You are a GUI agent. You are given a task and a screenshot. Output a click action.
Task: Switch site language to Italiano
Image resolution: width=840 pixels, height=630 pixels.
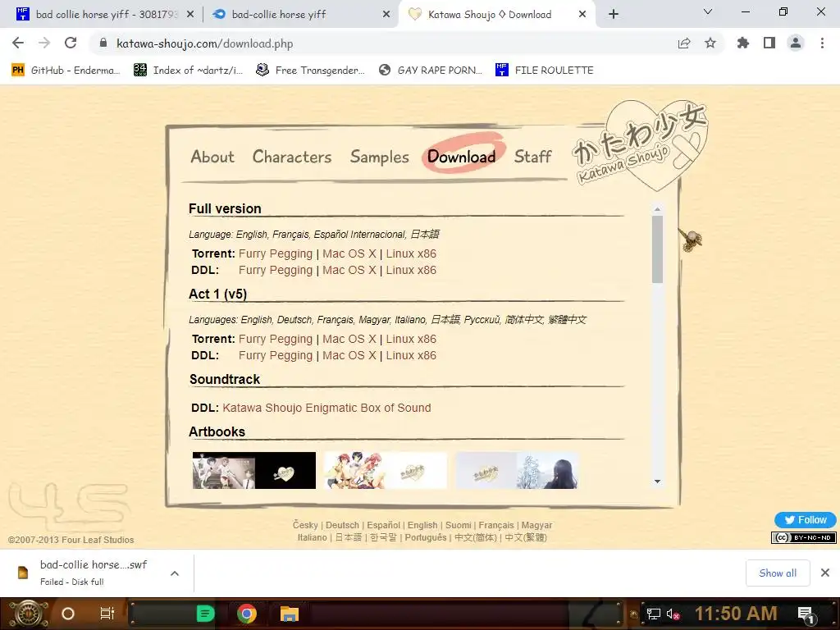(312, 537)
